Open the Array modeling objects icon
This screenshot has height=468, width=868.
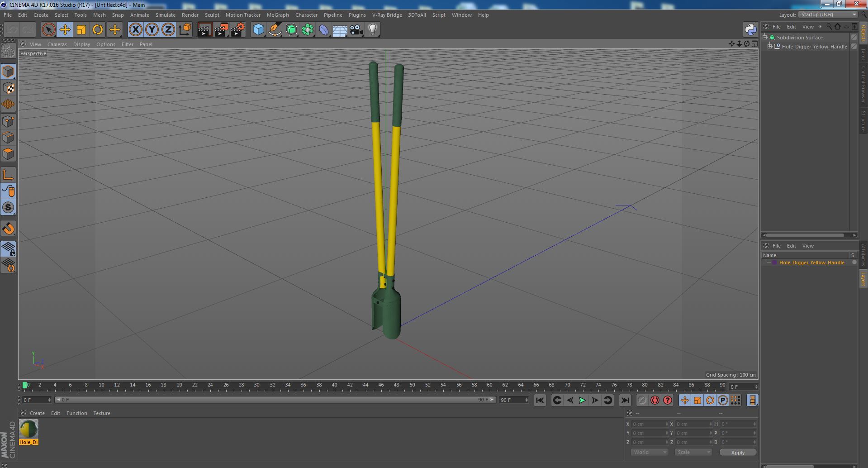coord(308,30)
